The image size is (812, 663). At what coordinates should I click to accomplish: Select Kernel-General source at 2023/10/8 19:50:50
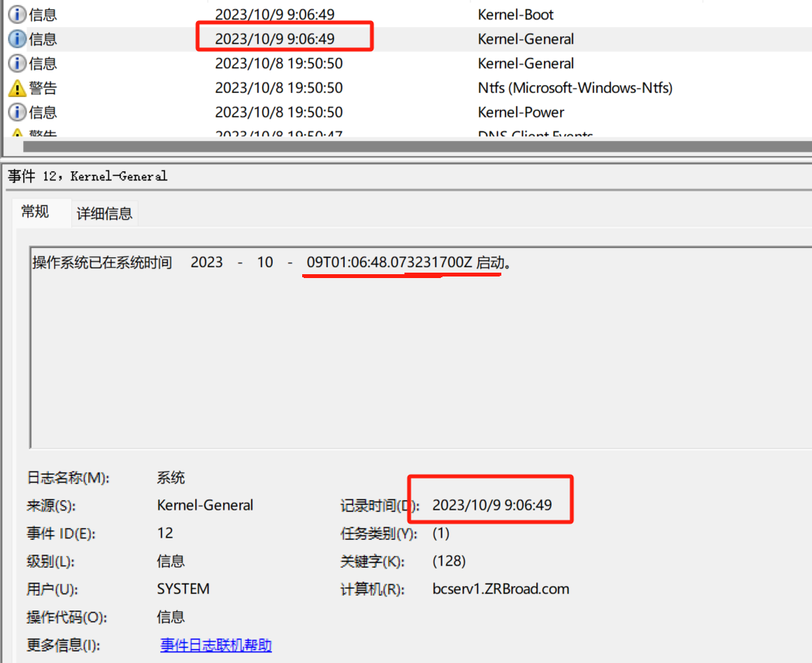pyautogui.click(x=525, y=64)
